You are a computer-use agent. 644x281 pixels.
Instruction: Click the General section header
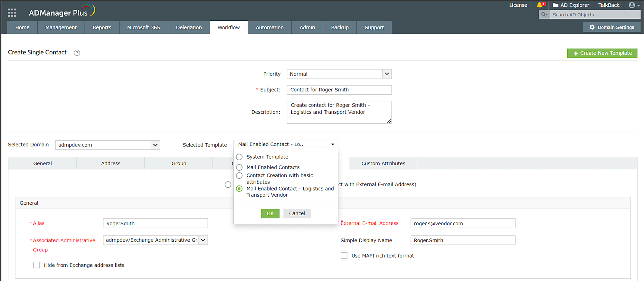[x=29, y=203]
